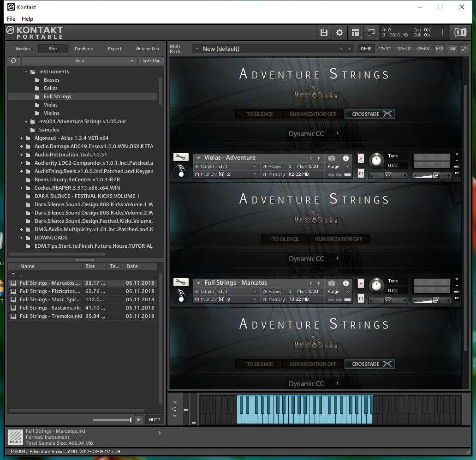The width and height of the screenshot is (476, 460).
Task: Open wrench edit icon for Full Strings - Marcatos
Action: point(181,282)
